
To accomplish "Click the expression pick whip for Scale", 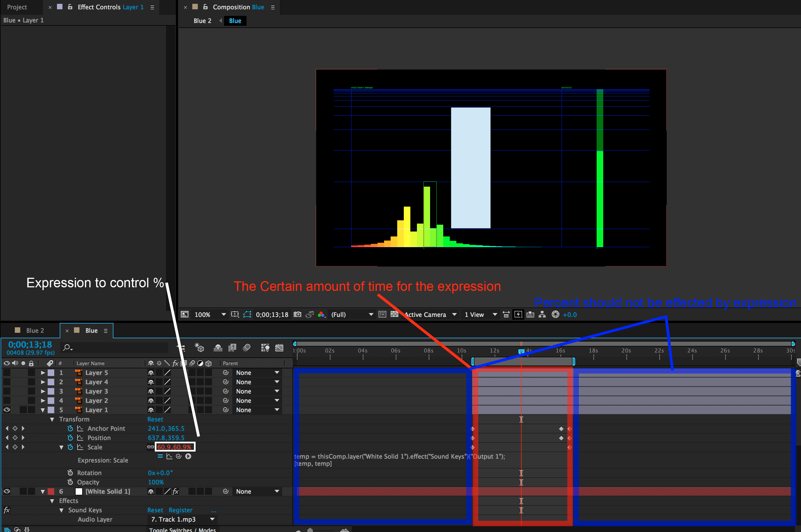I will pyautogui.click(x=179, y=456).
